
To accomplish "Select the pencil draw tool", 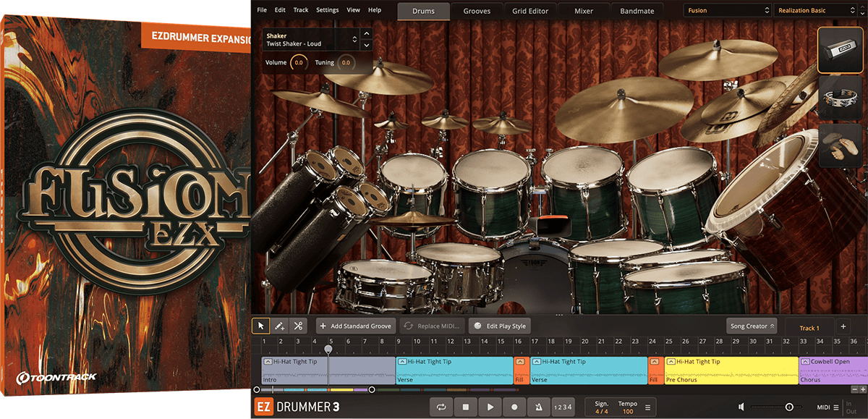I will (x=280, y=326).
